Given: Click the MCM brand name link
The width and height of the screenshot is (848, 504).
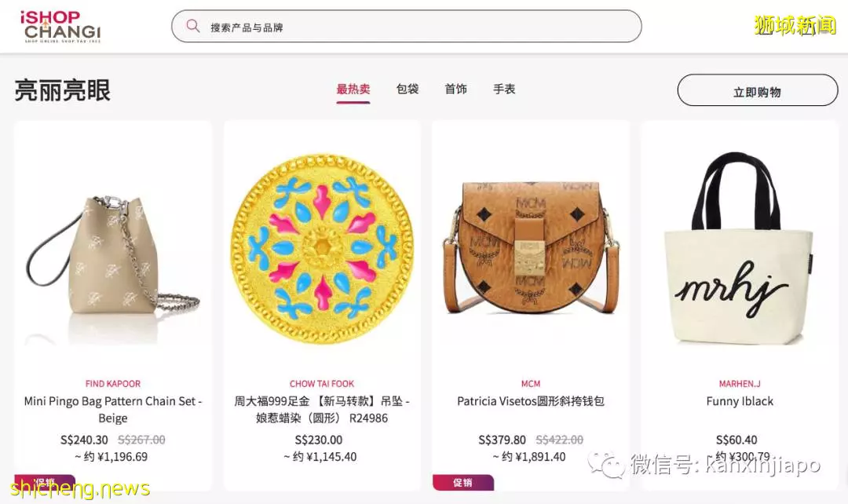Looking at the screenshot, I should pyautogui.click(x=531, y=383).
